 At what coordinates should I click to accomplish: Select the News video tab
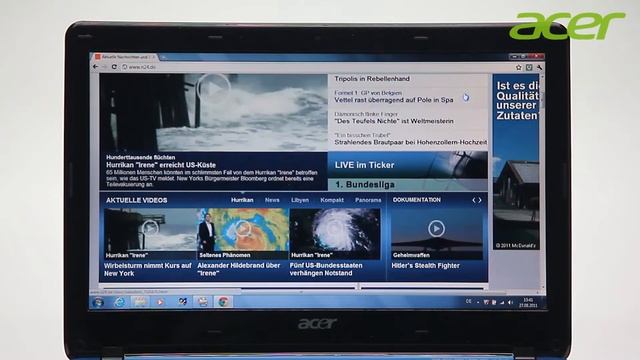272,200
